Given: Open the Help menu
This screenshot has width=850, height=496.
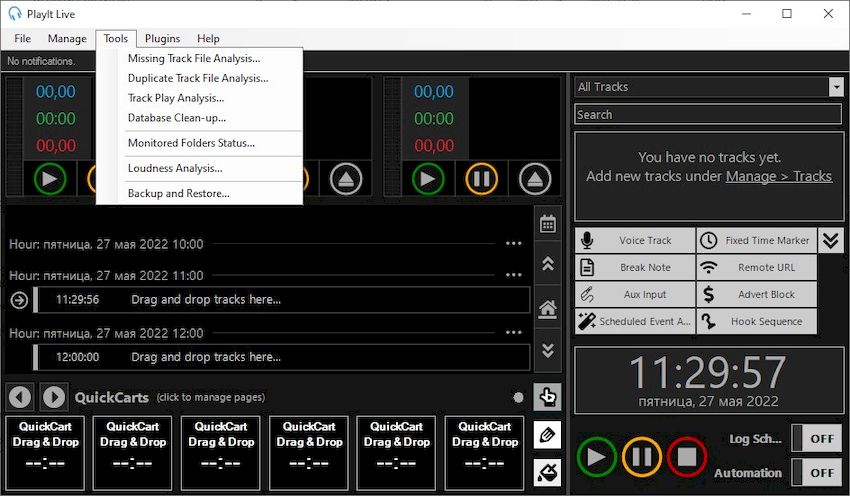Looking at the screenshot, I should tap(208, 38).
